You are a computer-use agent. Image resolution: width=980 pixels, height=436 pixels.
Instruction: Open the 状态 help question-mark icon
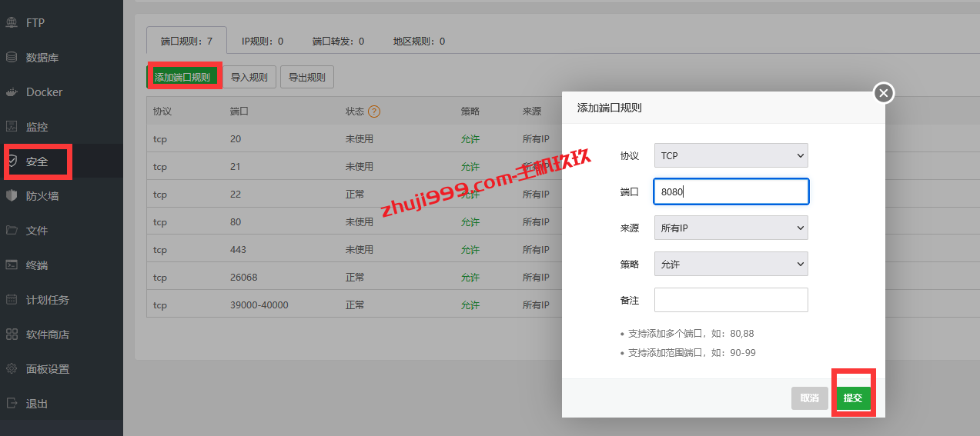(x=374, y=111)
